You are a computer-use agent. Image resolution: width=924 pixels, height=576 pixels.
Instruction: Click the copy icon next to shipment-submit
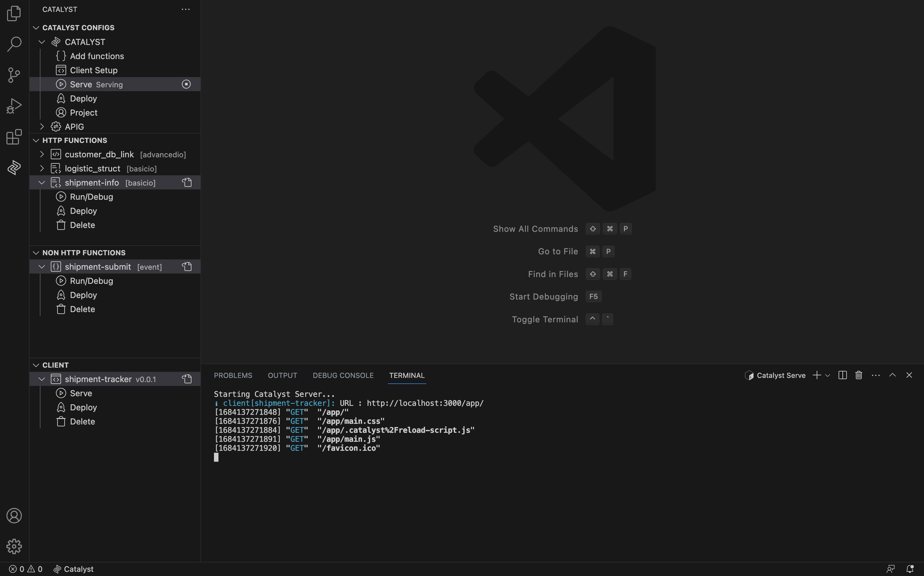pyautogui.click(x=187, y=267)
